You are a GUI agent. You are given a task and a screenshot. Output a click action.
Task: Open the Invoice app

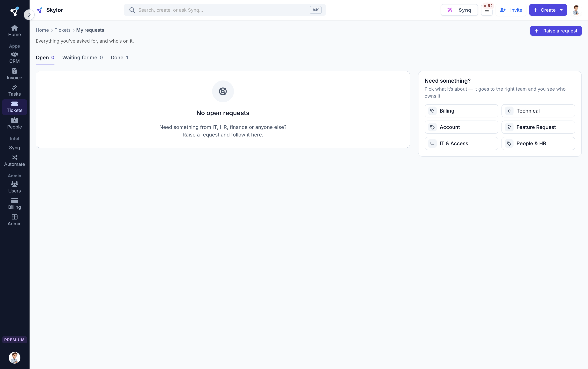[x=14, y=74]
